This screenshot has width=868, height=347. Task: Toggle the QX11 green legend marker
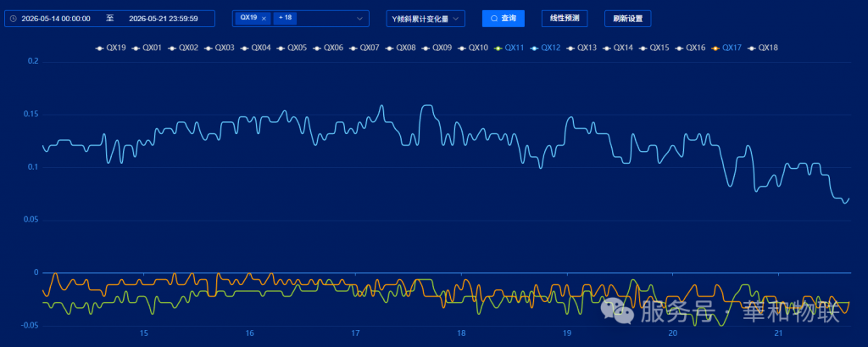point(498,48)
